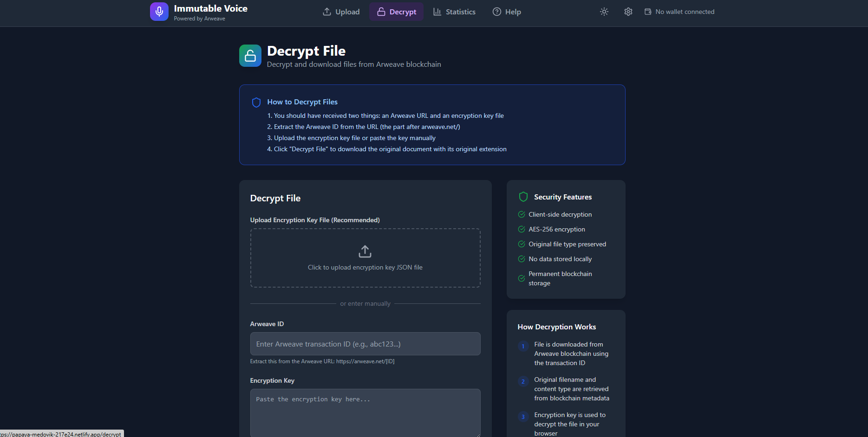The width and height of the screenshot is (868, 437).
Task: Click the shield icon beside How to Decrypt Files
Action: coord(256,102)
